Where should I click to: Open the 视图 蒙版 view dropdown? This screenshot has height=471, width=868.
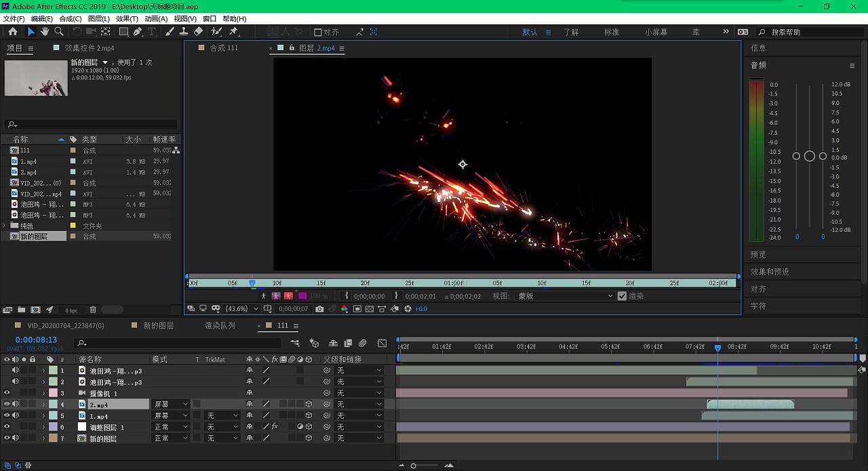click(565, 296)
